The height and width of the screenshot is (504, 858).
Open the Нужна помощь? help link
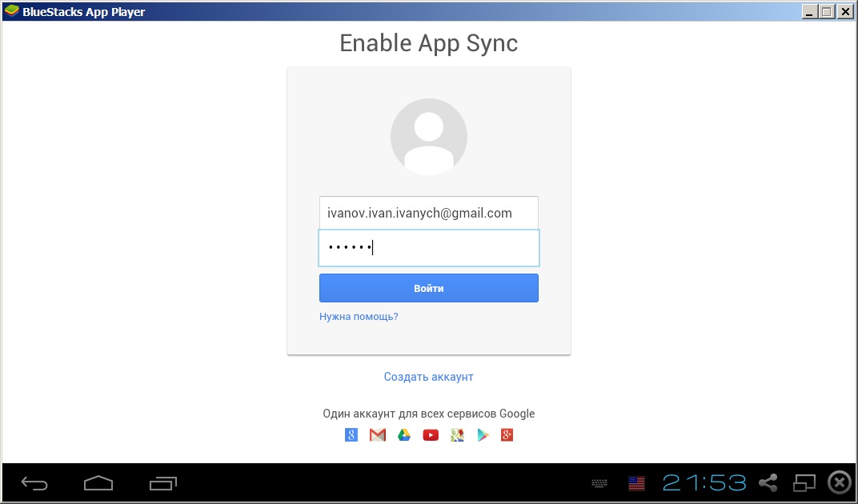click(359, 316)
